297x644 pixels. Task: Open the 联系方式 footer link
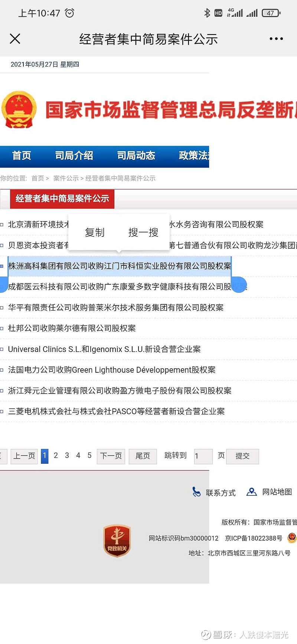[x=221, y=493]
